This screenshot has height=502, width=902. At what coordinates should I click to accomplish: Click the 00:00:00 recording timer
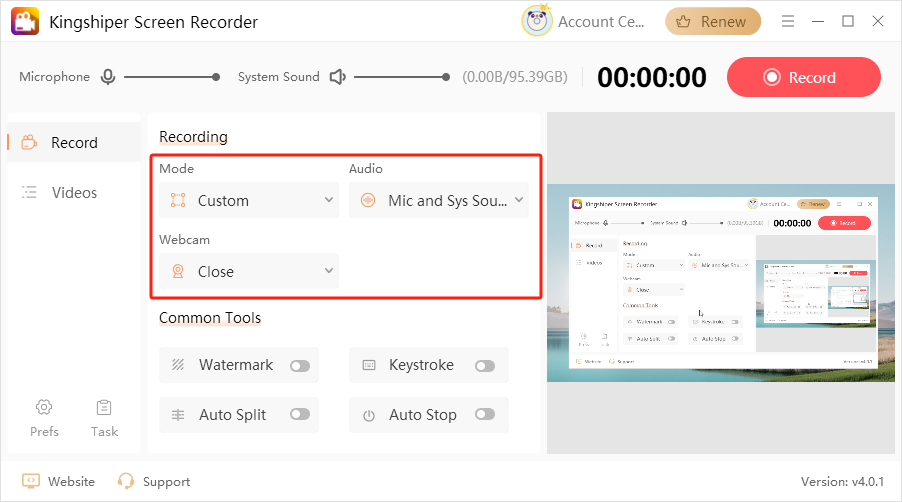pos(652,77)
